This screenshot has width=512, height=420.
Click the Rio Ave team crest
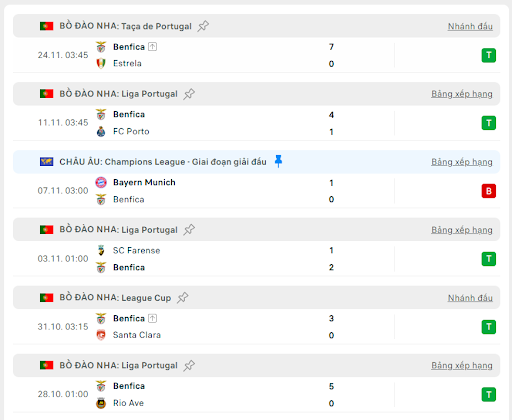(101, 403)
